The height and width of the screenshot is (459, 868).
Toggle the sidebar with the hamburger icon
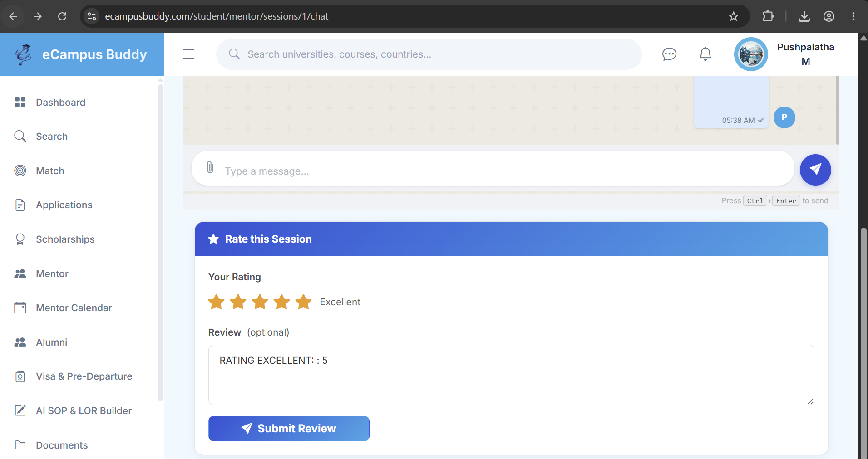tap(189, 54)
